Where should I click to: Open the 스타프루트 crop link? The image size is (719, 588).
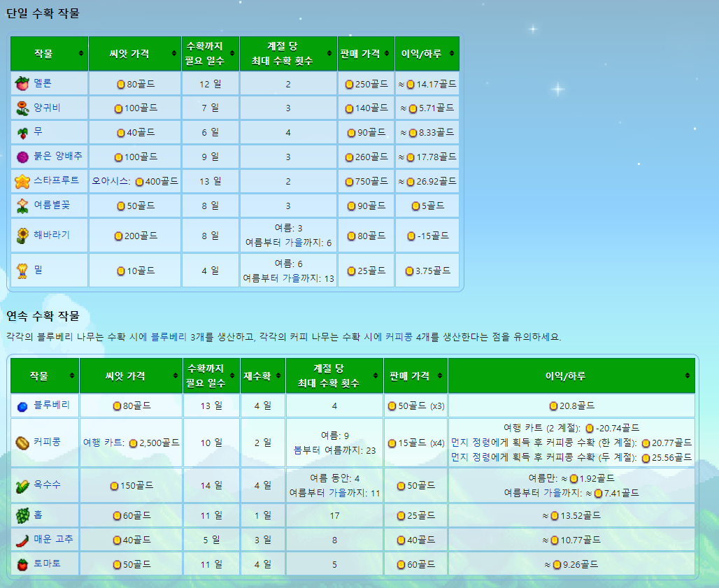pyautogui.click(x=56, y=180)
